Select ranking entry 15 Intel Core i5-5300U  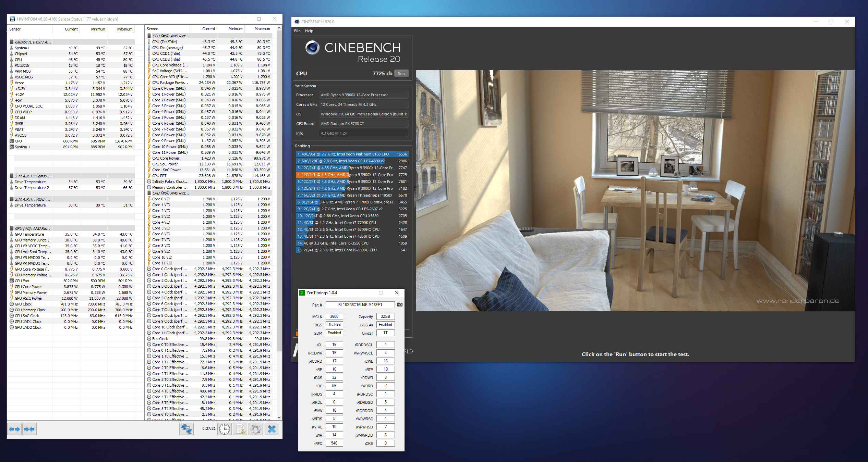pyautogui.click(x=352, y=250)
